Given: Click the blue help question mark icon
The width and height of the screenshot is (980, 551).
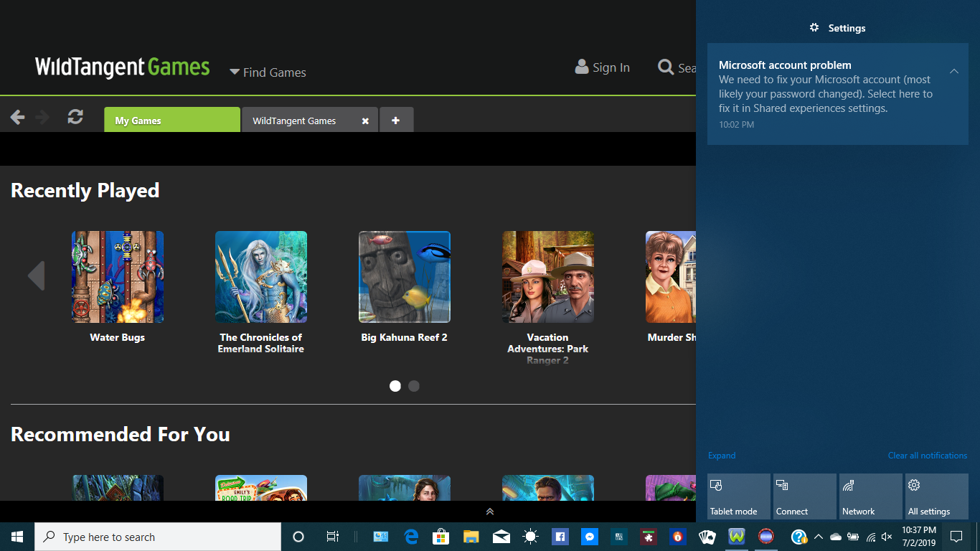Looking at the screenshot, I should (x=798, y=537).
